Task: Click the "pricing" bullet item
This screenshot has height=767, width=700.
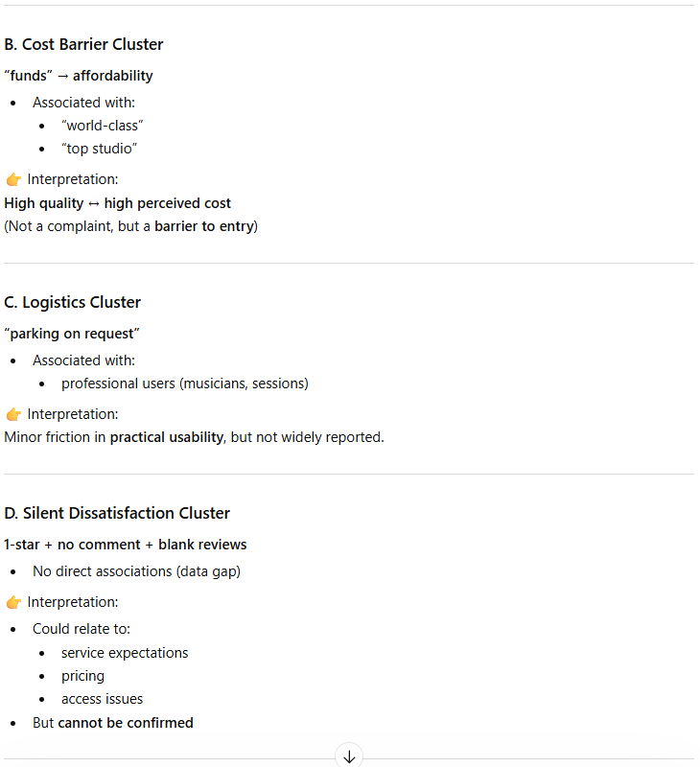Action: click(x=82, y=676)
